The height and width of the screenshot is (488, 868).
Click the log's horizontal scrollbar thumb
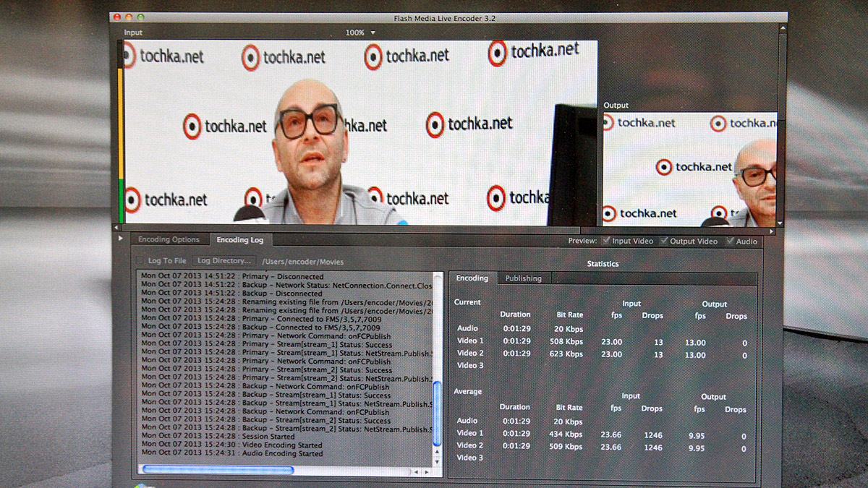[217, 471]
